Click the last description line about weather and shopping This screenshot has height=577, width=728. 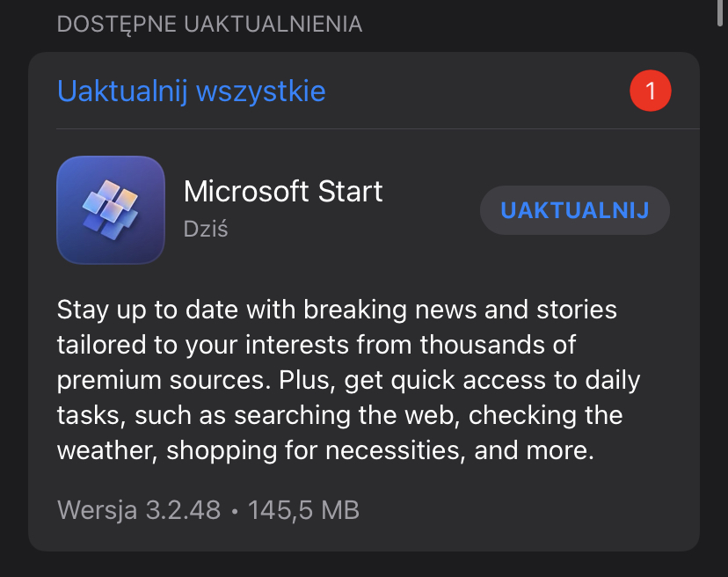(x=325, y=450)
